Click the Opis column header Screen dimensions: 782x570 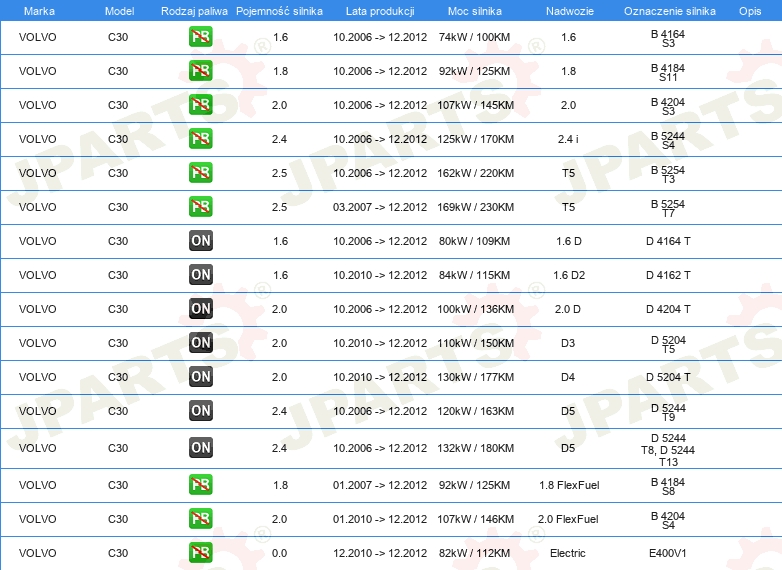pyautogui.click(x=750, y=11)
